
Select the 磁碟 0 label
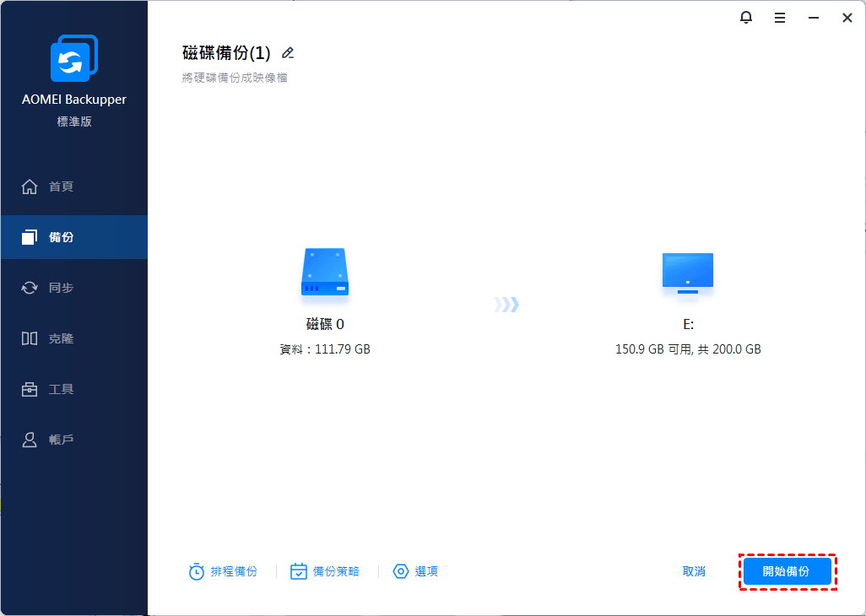pyautogui.click(x=325, y=324)
